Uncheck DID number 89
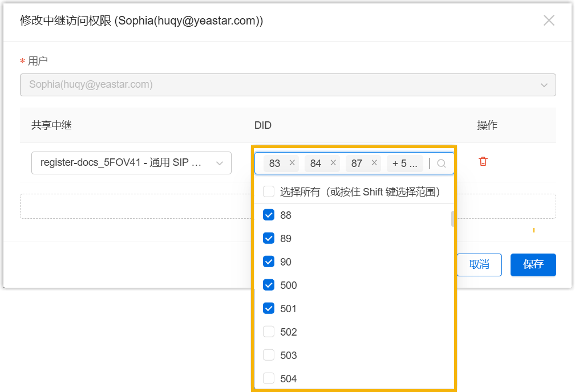This screenshot has width=575, height=392. [269, 238]
